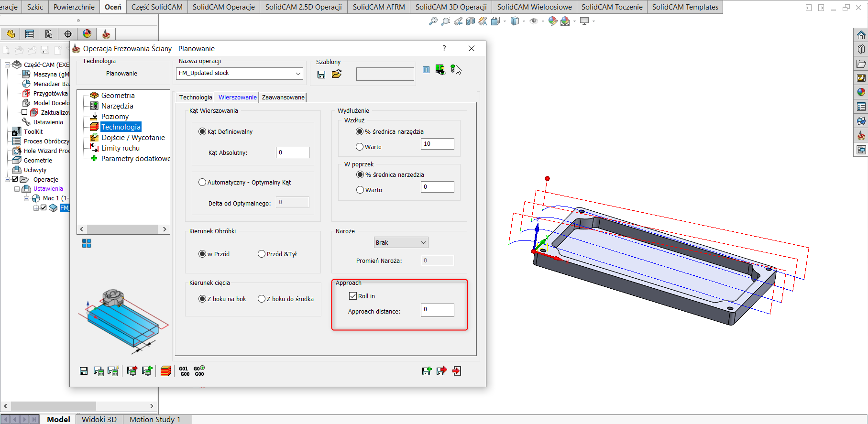This screenshot has width=868, height=424.
Task: Click Section View icon
Action: click(471, 21)
